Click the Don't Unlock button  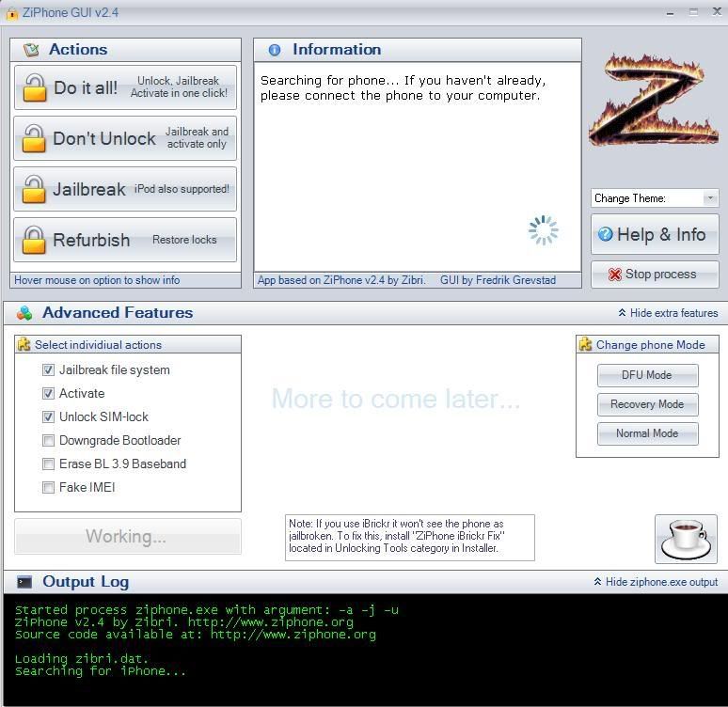(125, 138)
